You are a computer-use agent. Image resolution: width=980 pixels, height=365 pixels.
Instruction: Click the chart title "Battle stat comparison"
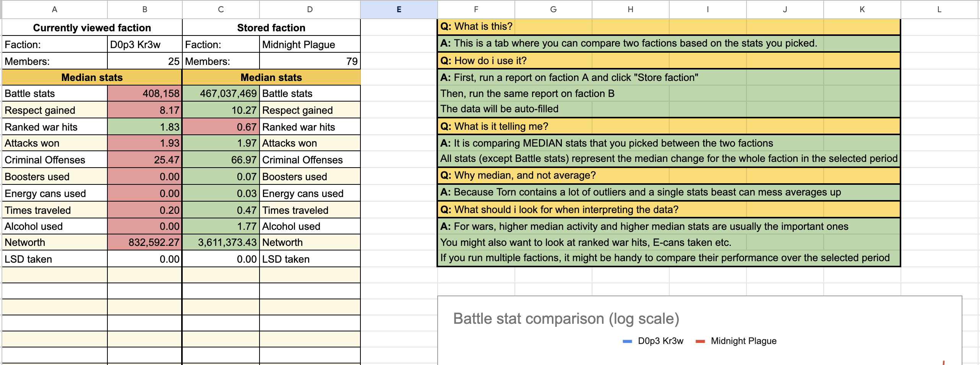(566, 318)
